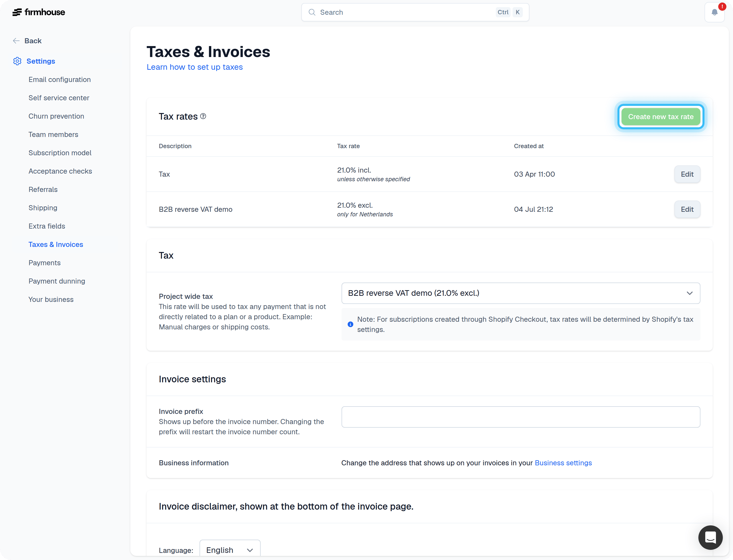Click the info icon in Shopify note

(x=350, y=324)
